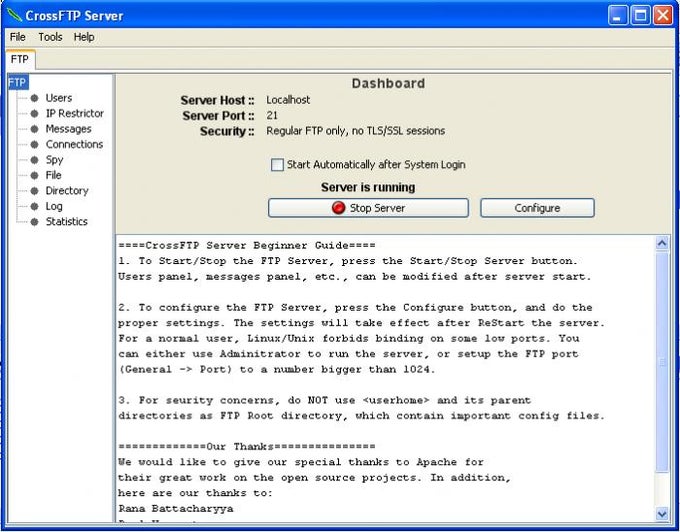Click the bullet icon beside Log
Viewport: 680px width, 532px height.
click(x=34, y=206)
